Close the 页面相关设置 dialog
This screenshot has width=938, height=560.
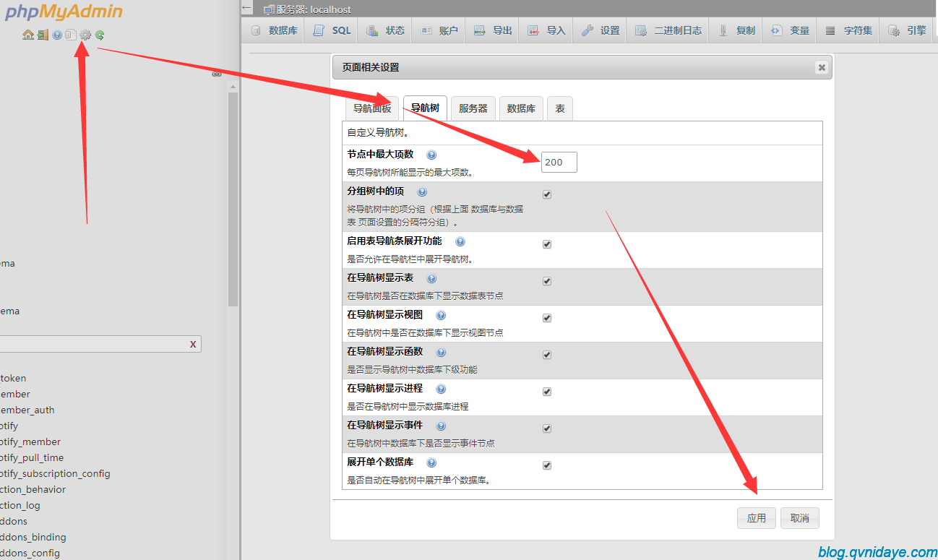[x=821, y=67]
